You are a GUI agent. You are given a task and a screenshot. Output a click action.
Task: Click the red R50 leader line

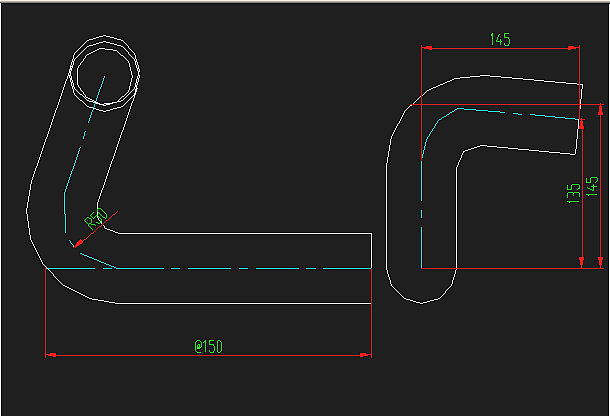coord(96,229)
